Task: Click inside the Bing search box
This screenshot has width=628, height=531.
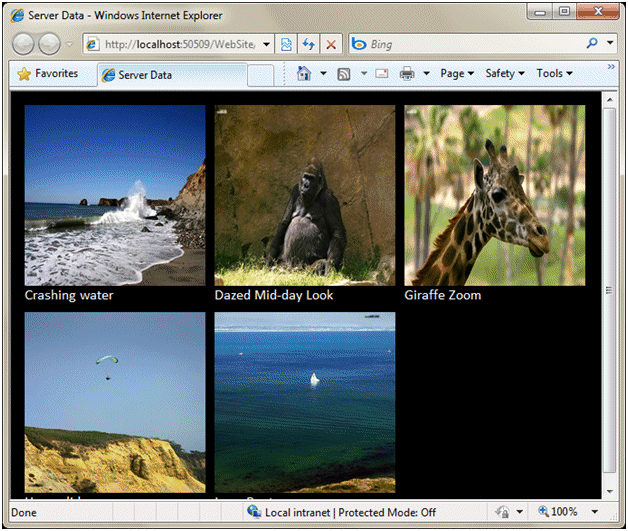Action: click(475, 44)
